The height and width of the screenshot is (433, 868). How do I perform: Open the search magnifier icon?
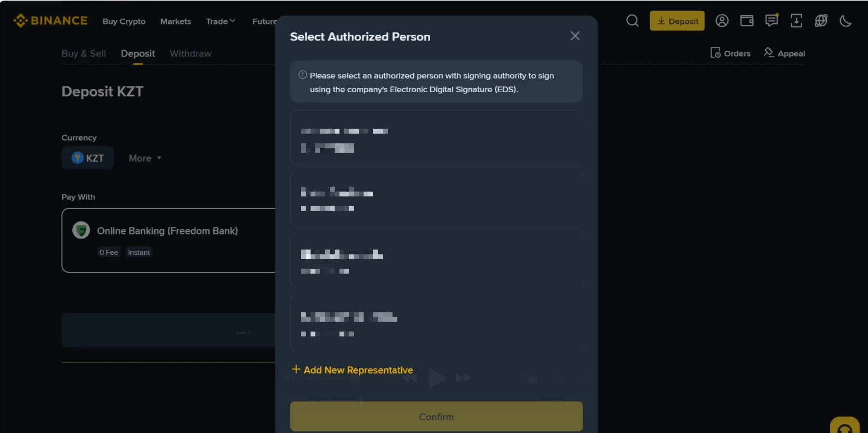[x=632, y=21]
